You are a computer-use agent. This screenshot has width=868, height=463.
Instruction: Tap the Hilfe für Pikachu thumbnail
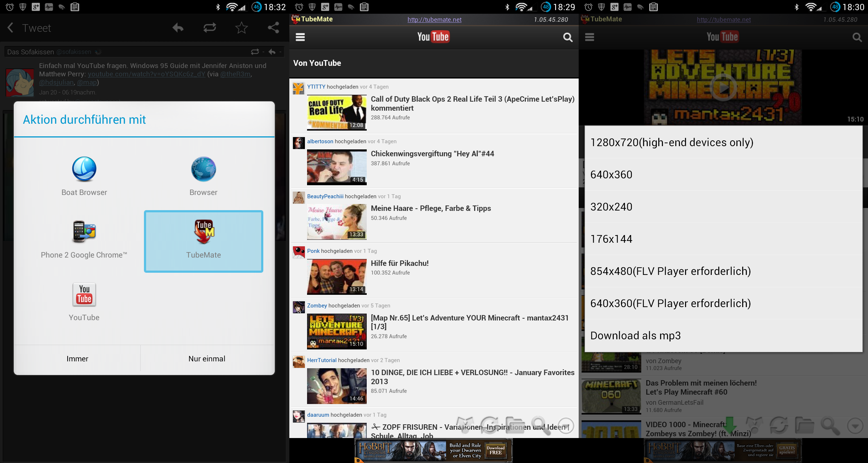[337, 277]
